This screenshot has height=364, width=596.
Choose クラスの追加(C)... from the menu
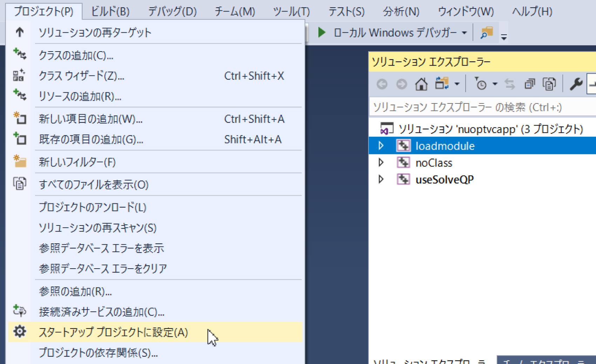click(76, 55)
